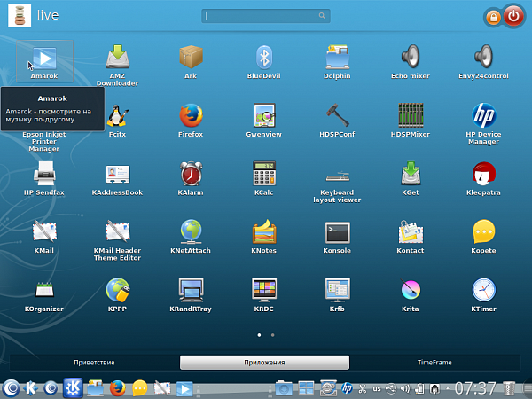The height and width of the screenshot is (399, 532).
Task: Launch BlueDevil Bluetooth manager
Action: click(x=264, y=62)
